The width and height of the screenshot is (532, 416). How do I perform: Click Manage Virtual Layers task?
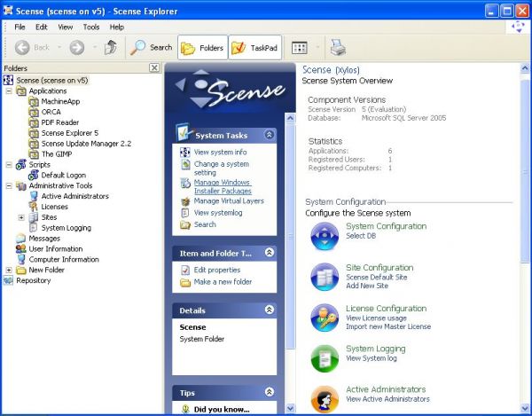[x=229, y=200]
